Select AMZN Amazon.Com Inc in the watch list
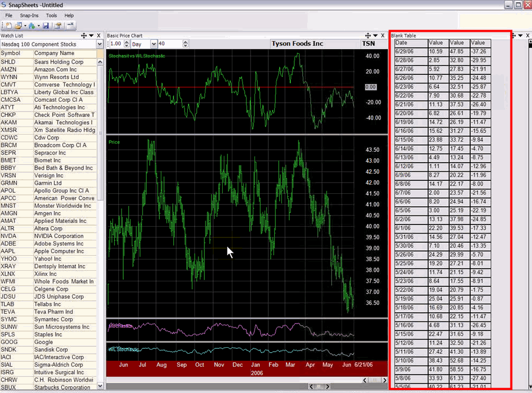 click(48, 69)
